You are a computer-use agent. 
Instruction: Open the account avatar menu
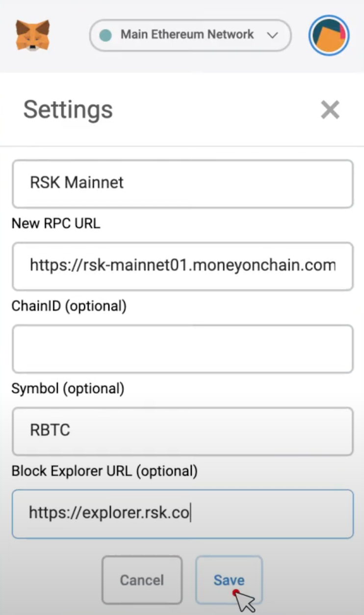coord(329,35)
